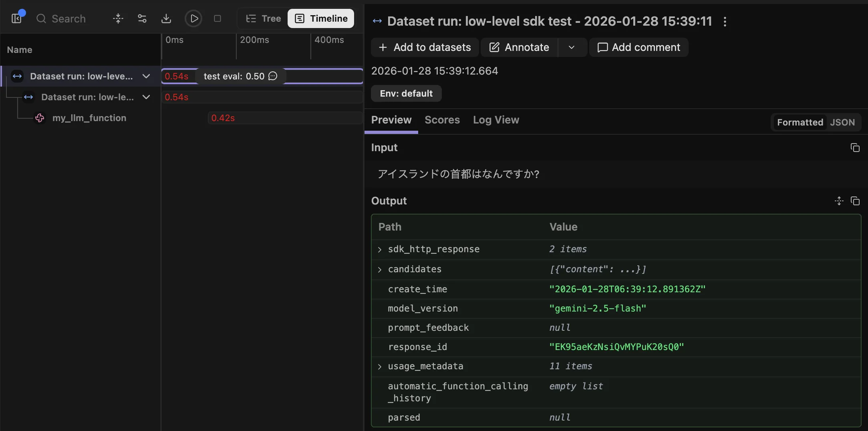This screenshot has height=431, width=868.
Task: Click the top Dataset run span icon
Action: [x=17, y=76]
